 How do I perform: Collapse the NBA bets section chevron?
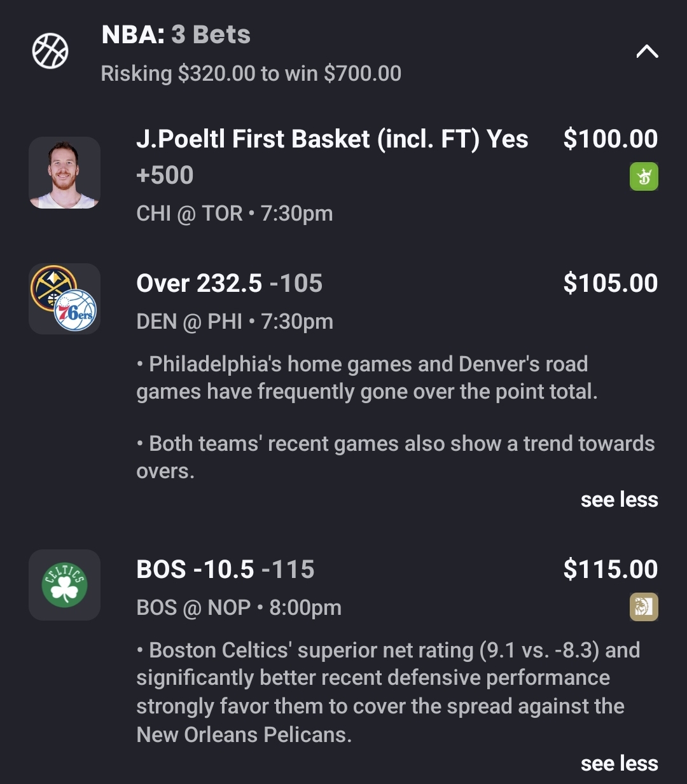[x=647, y=52]
